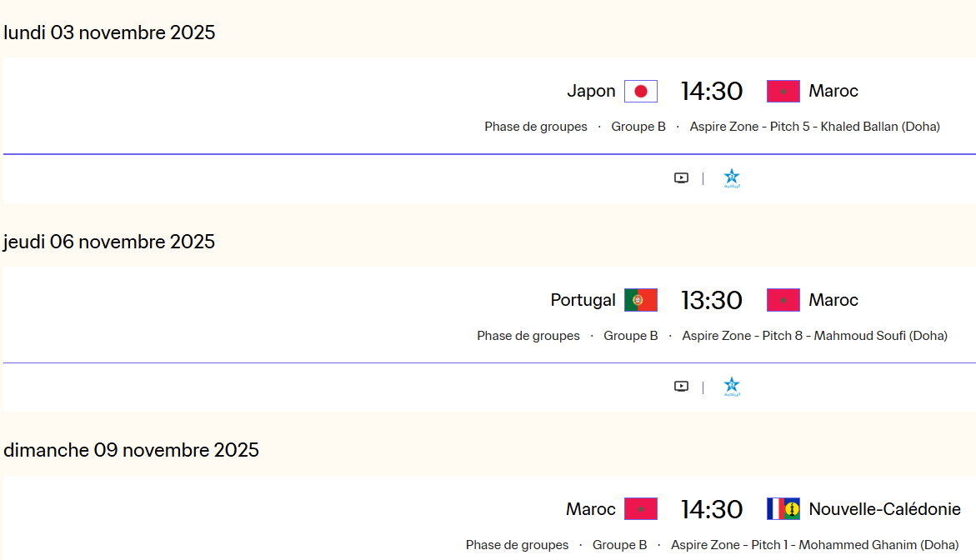Click the Portugal flag in the second match
The height and width of the screenshot is (560, 976).
[x=640, y=300]
